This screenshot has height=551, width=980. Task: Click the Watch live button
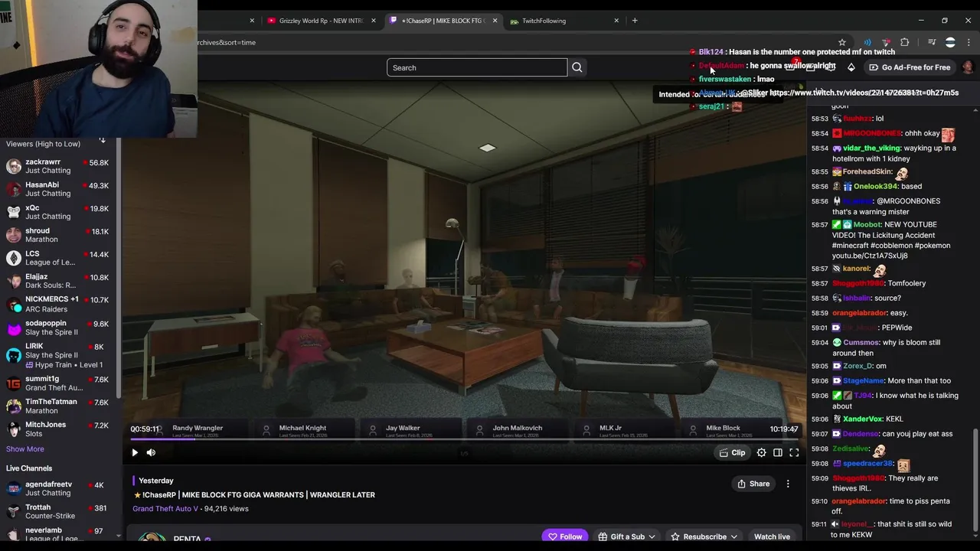(772, 536)
